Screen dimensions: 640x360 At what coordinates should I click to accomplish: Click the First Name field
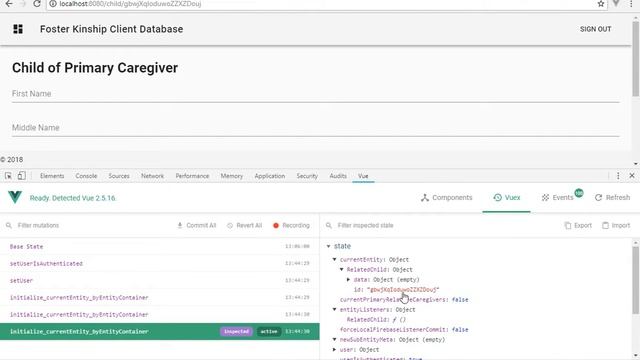pyautogui.click(x=315, y=94)
